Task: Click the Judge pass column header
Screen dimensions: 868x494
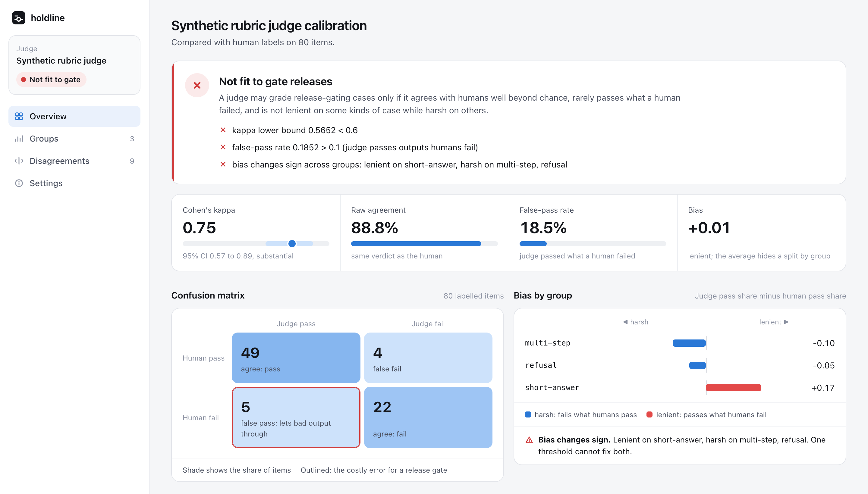Action: 296,324
